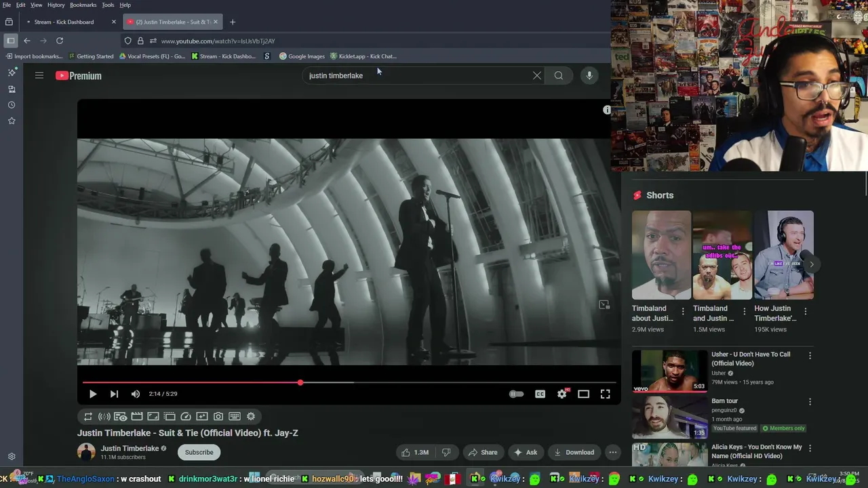Go to YouTube Premium home logo
The width and height of the screenshot is (868, 488).
79,76
